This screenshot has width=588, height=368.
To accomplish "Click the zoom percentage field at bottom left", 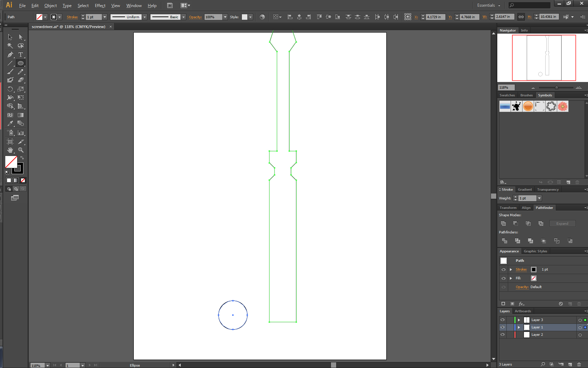I will [x=37, y=365].
